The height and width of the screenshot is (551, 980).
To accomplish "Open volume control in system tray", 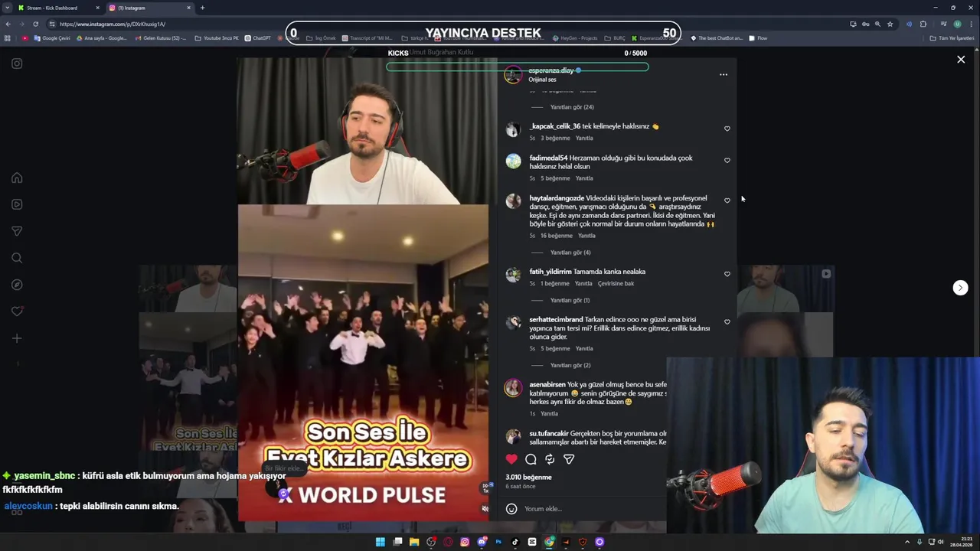I will [941, 542].
